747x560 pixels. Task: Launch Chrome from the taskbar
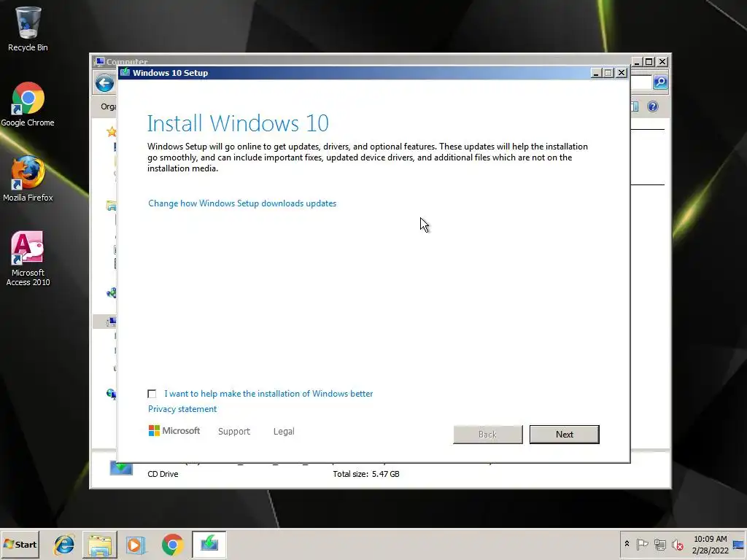[x=172, y=544]
